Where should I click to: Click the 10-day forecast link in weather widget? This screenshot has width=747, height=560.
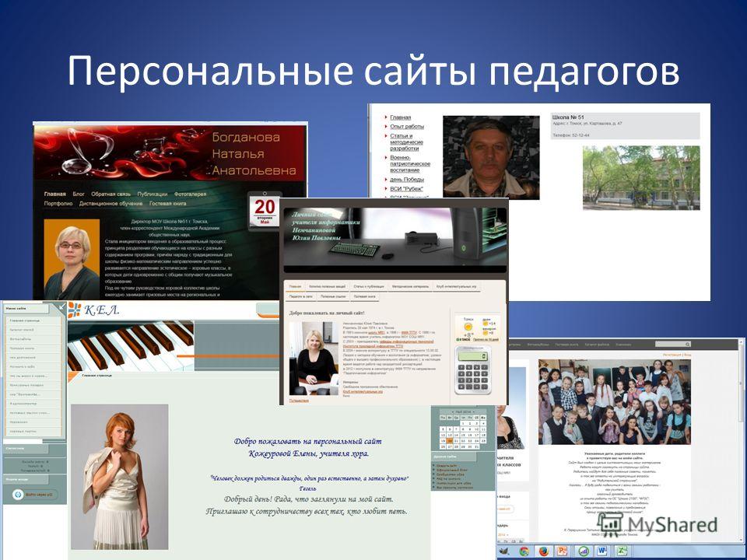pos(486,340)
